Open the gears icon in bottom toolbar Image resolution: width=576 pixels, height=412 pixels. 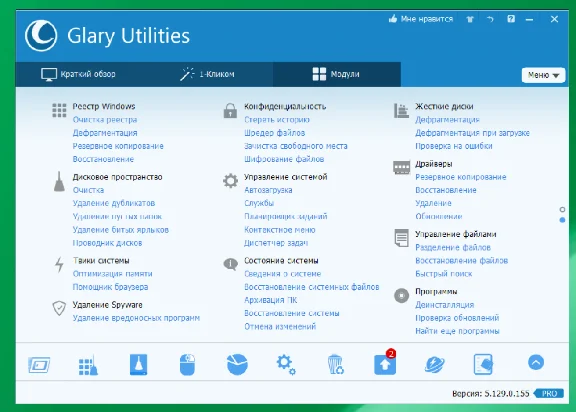286,365
